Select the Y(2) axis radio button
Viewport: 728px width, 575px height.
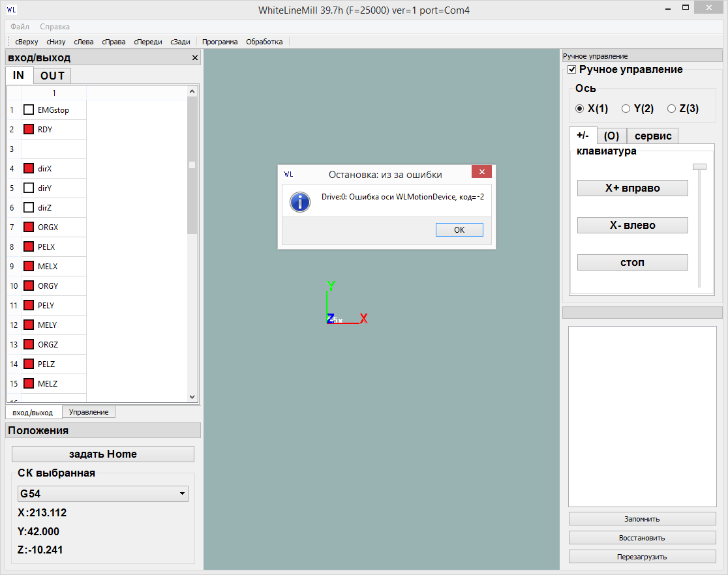point(626,109)
